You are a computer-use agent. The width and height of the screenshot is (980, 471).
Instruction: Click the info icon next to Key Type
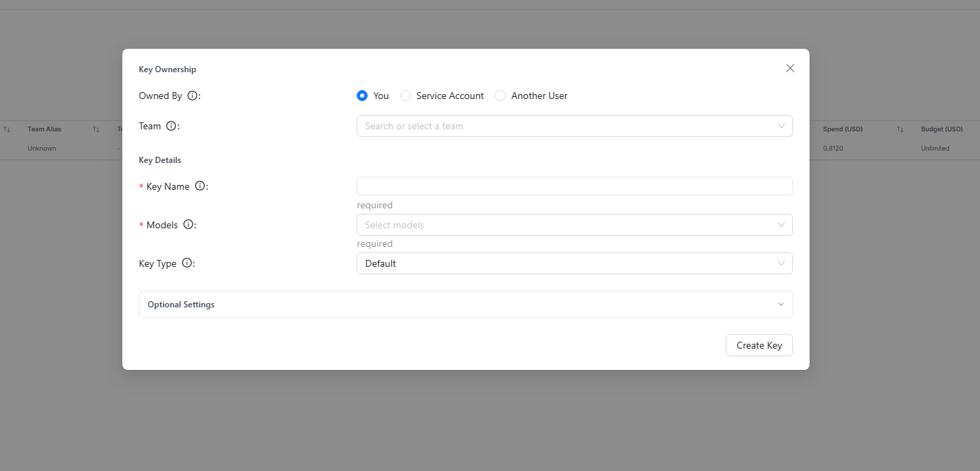point(187,263)
